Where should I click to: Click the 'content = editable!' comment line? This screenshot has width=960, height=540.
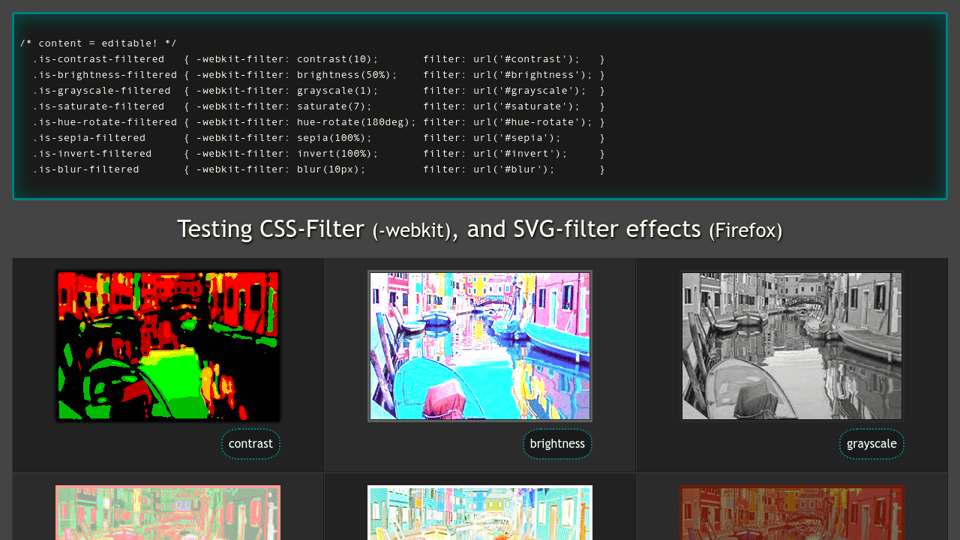[x=98, y=43]
